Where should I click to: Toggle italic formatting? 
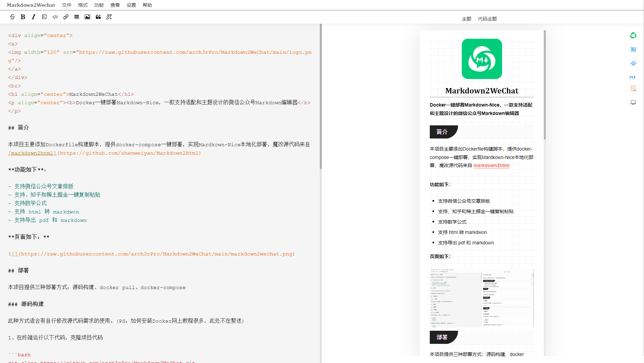[x=34, y=17]
